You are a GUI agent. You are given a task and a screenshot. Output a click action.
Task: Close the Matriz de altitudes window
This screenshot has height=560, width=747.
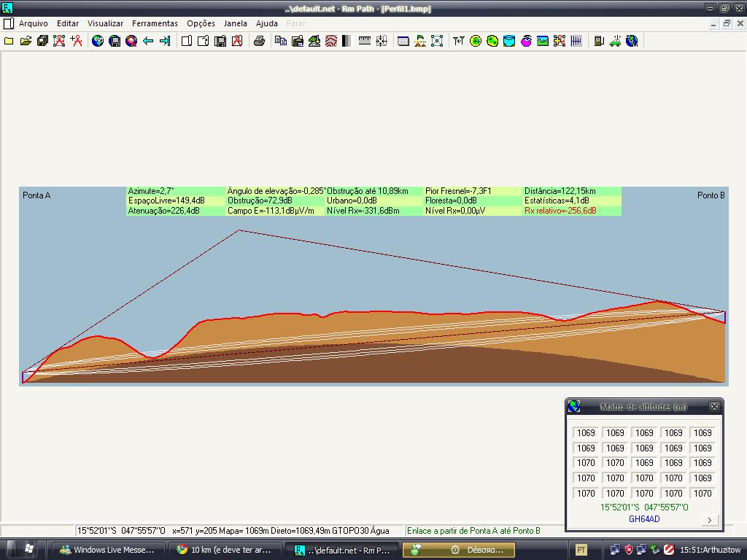pyautogui.click(x=714, y=407)
